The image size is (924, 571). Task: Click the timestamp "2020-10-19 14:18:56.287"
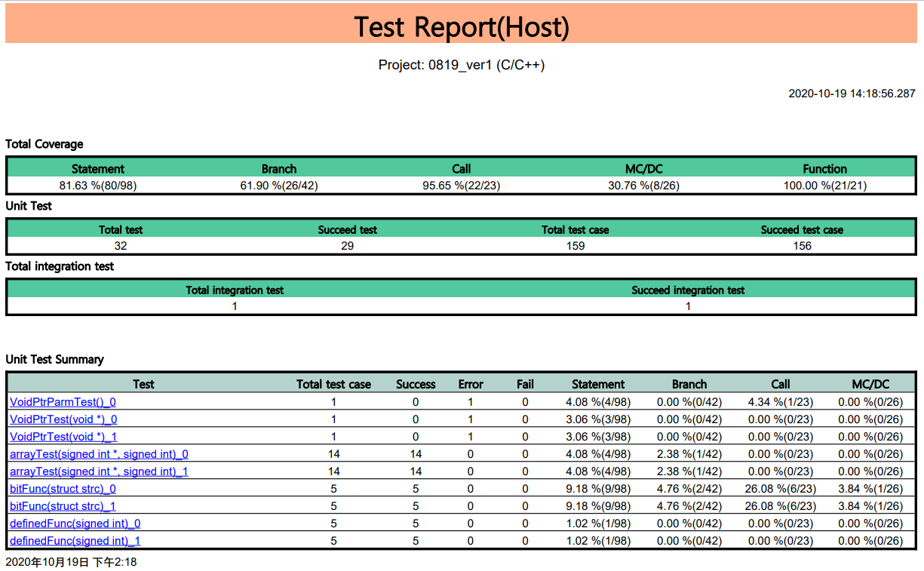852,94
